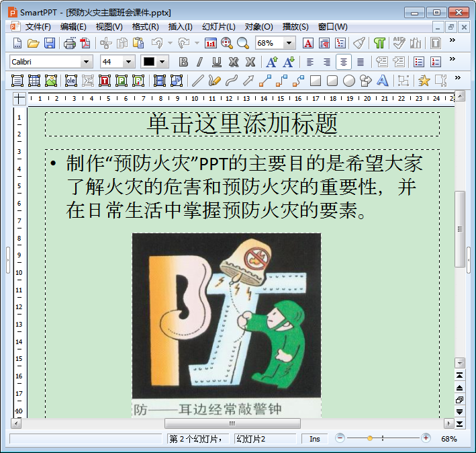The height and width of the screenshot is (453, 476).
Task: Export to PDF with the red PDF icon
Action: click(x=85, y=43)
